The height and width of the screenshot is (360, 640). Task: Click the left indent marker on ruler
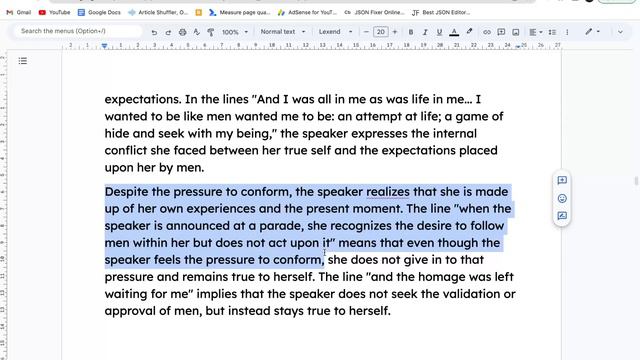[x=104, y=46]
